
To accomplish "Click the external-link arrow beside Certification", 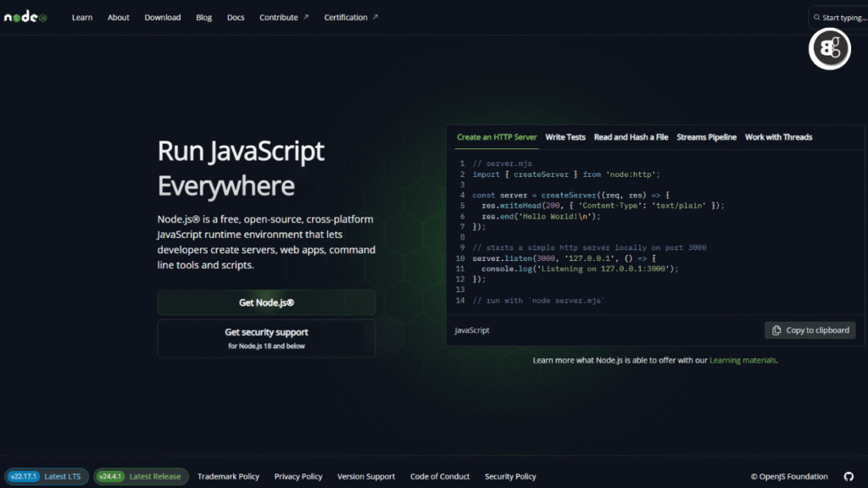I will click(x=376, y=16).
